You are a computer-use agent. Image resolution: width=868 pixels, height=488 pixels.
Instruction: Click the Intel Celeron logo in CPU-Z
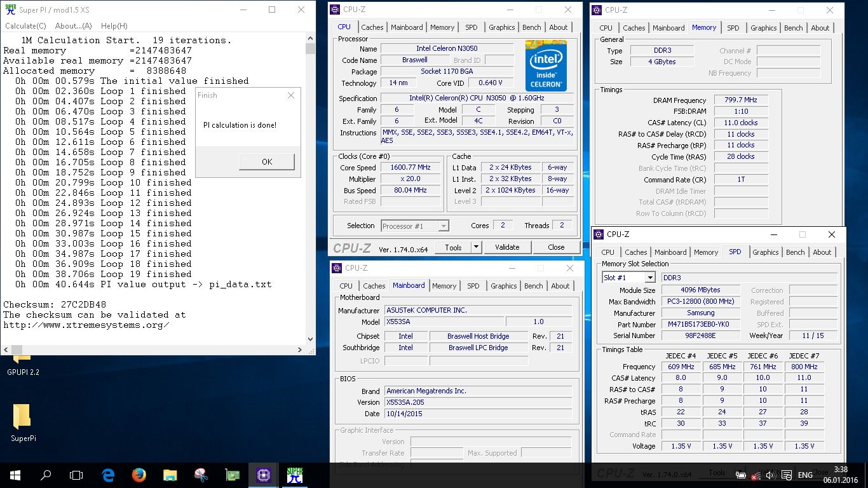click(x=545, y=66)
